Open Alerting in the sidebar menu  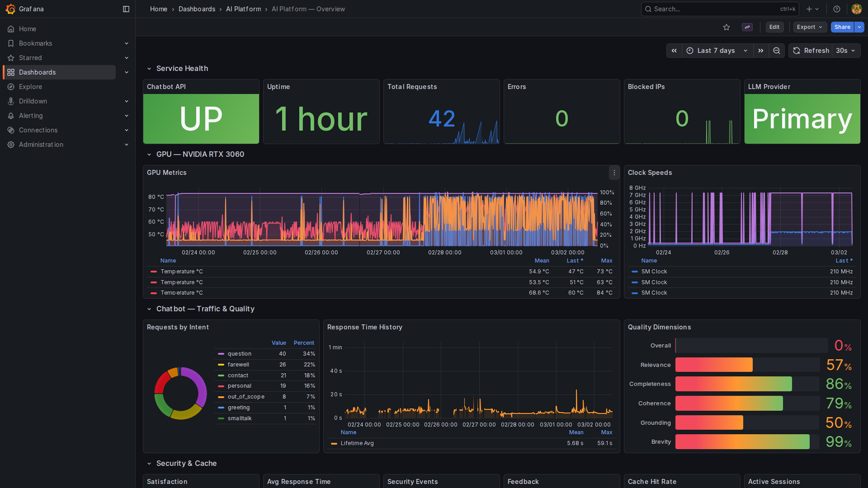(31, 116)
